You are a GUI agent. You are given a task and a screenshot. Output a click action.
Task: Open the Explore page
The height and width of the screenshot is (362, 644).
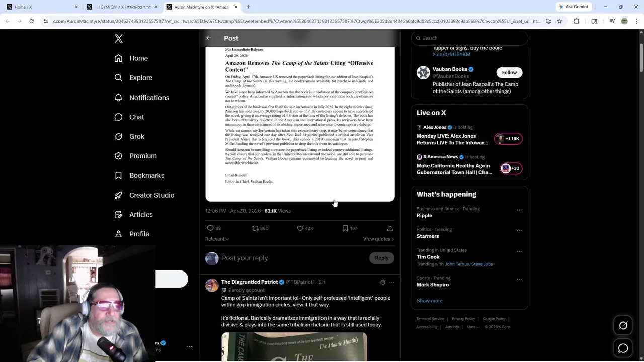pyautogui.click(x=133, y=78)
